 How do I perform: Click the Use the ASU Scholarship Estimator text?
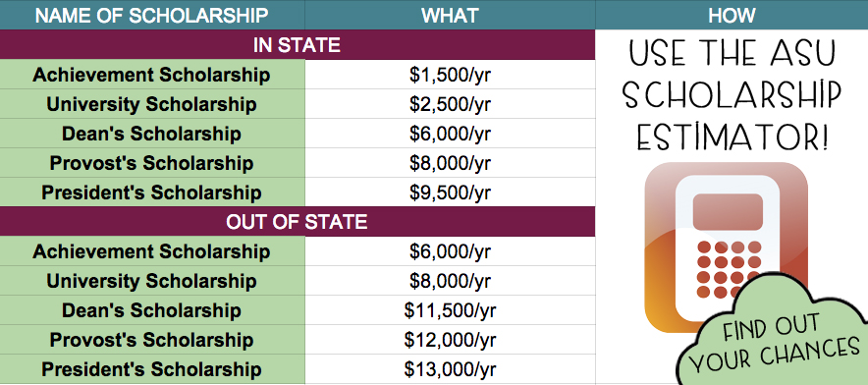[732, 95]
